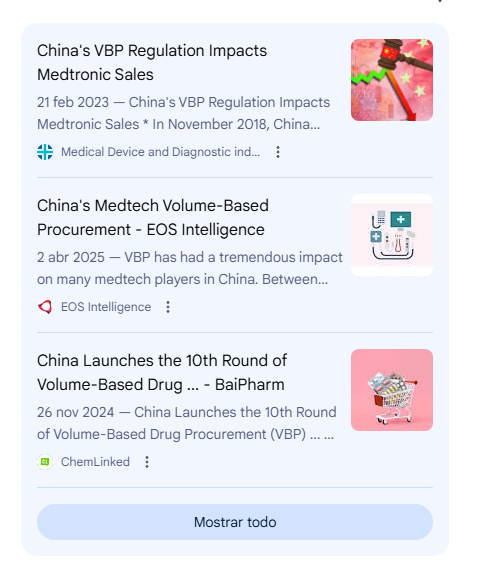This screenshot has width=479, height=587.
Task: Click the snippet dated 21 feb 2023
Action: [x=183, y=113]
